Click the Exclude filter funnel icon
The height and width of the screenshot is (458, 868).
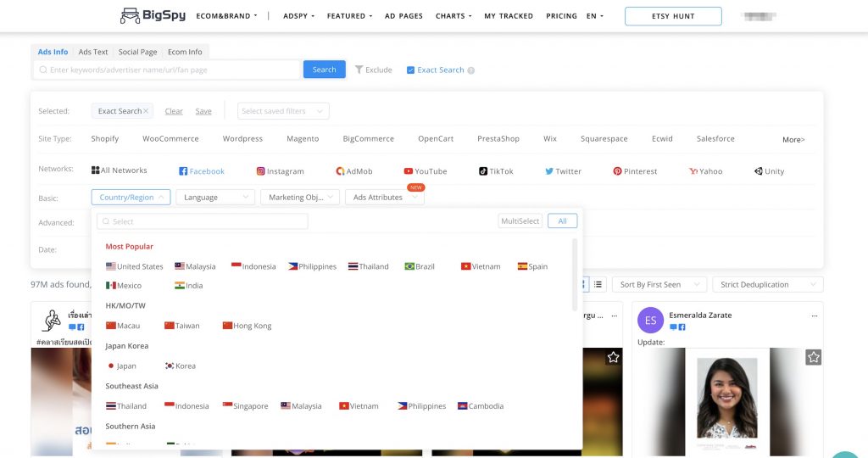(x=359, y=70)
